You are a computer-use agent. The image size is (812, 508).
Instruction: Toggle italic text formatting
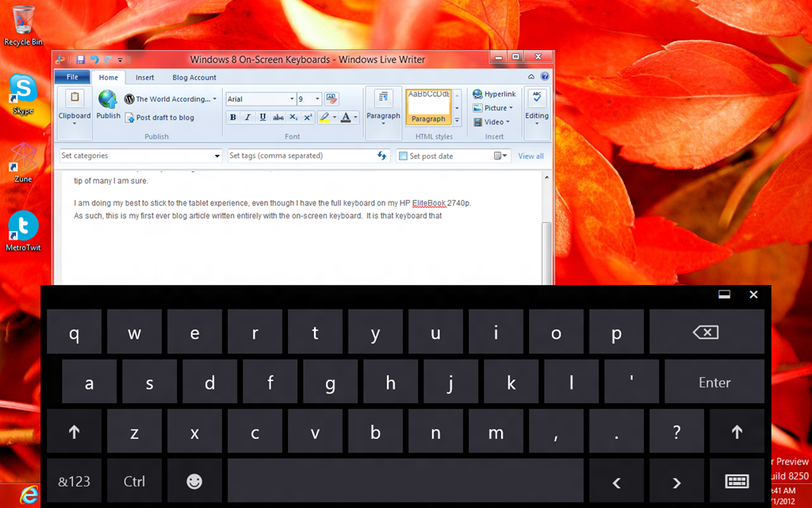pos(247,117)
